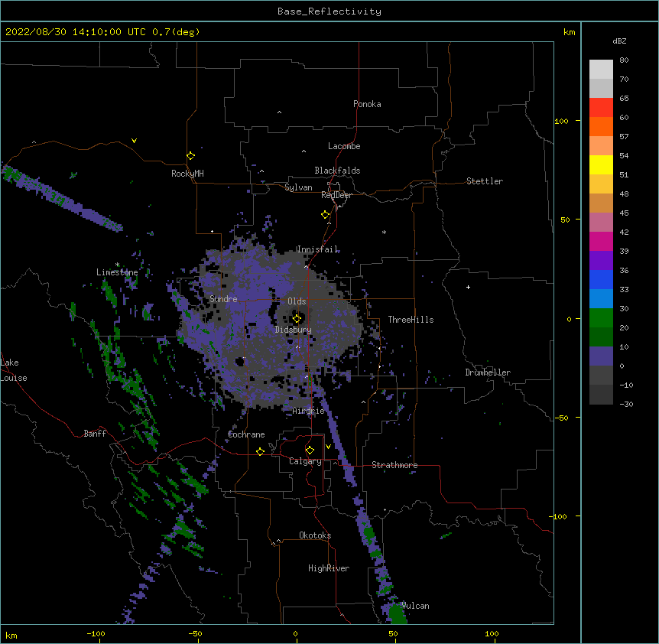Pick the bright green 30 dBZ legend swatch
This screenshot has width=659, height=644.
tap(601, 318)
